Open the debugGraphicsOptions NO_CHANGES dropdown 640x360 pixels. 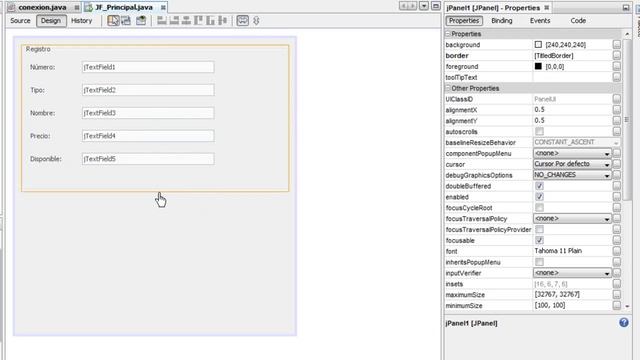(572, 175)
